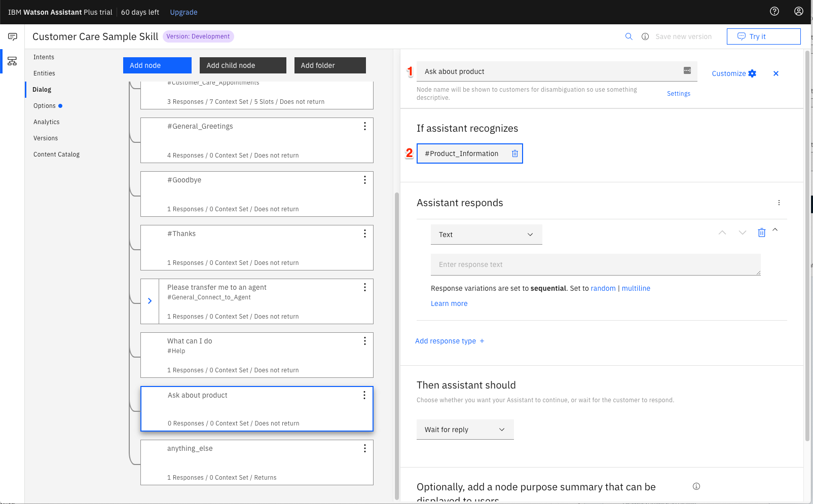Select the Dialog section
This screenshot has width=813, height=504.
[x=42, y=90]
